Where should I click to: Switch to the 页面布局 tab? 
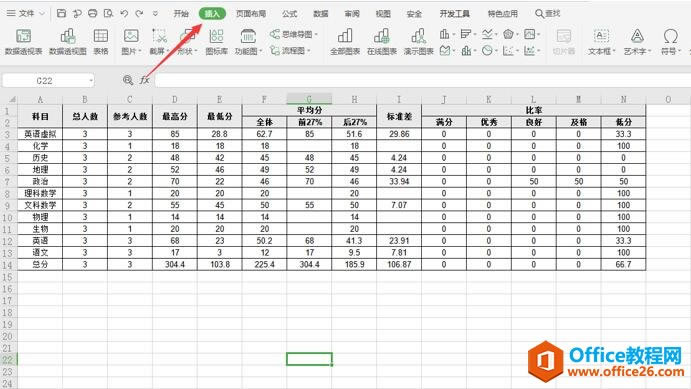pos(251,14)
